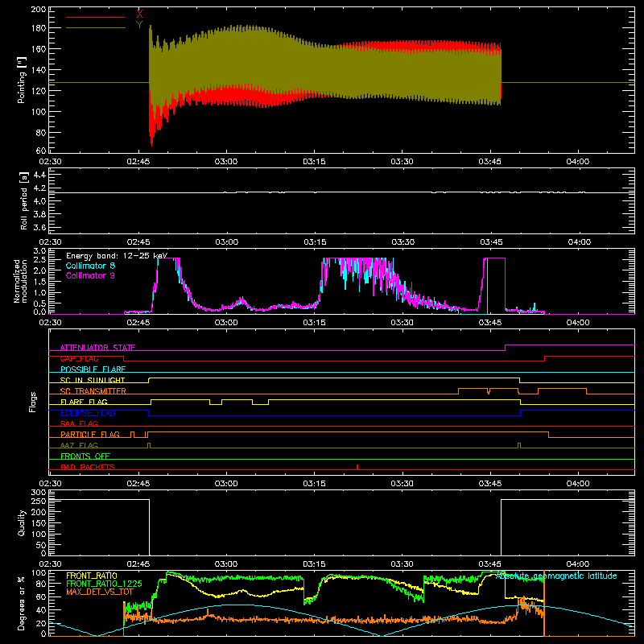Click the 'Energy band: 12-25 keV' label
Image resolution: width=644 pixels, height=644 pixels.
[117, 256]
